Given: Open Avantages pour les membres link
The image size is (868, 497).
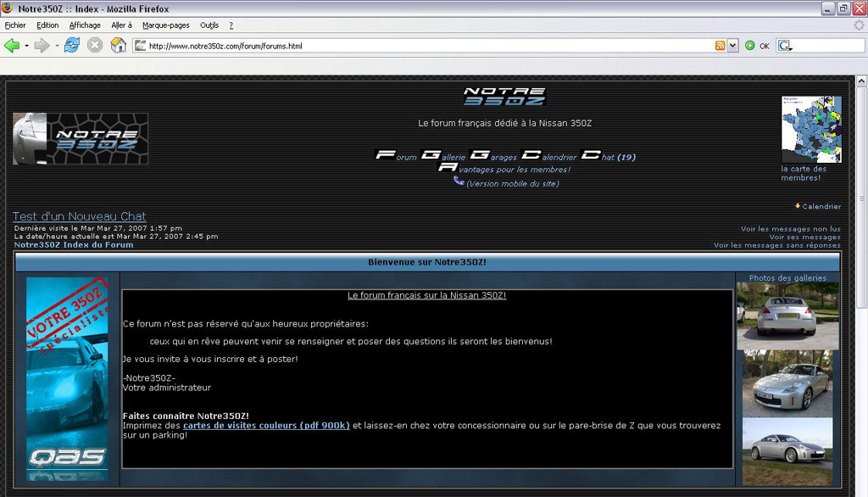Looking at the screenshot, I should (504, 168).
